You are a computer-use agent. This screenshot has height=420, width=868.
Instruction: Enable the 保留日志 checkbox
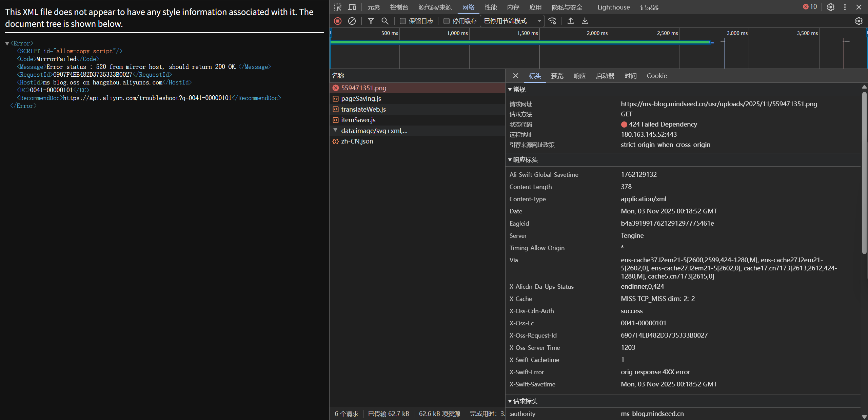click(x=403, y=21)
